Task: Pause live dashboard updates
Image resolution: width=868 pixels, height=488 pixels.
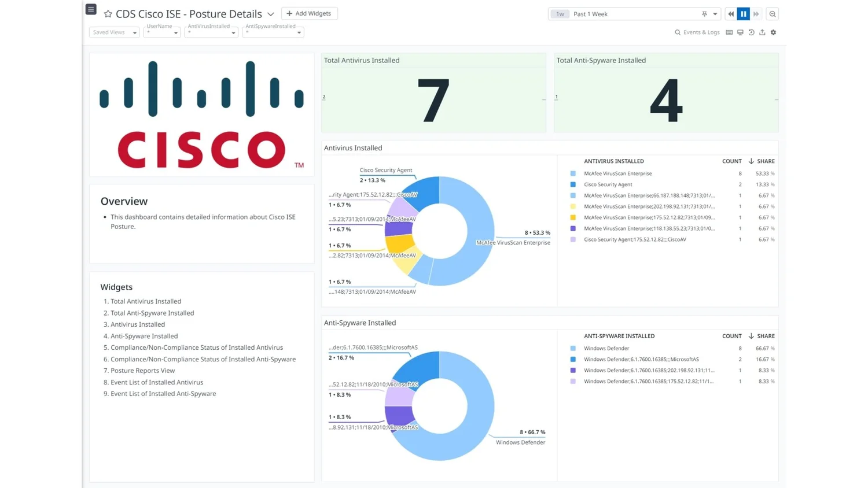Action: tap(744, 14)
